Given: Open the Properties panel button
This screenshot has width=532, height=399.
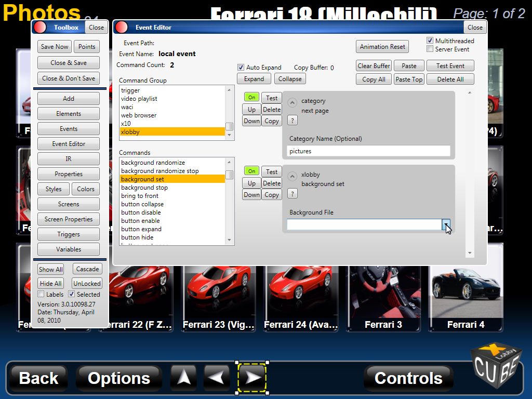Looking at the screenshot, I should [69, 174].
